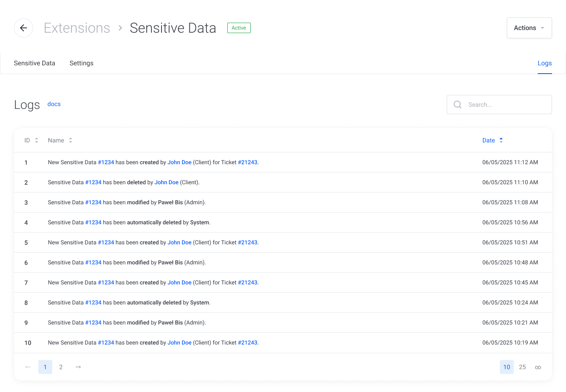Sort by Name column arrows
Viewport: 566px width, 392px height.
(71, 140)
